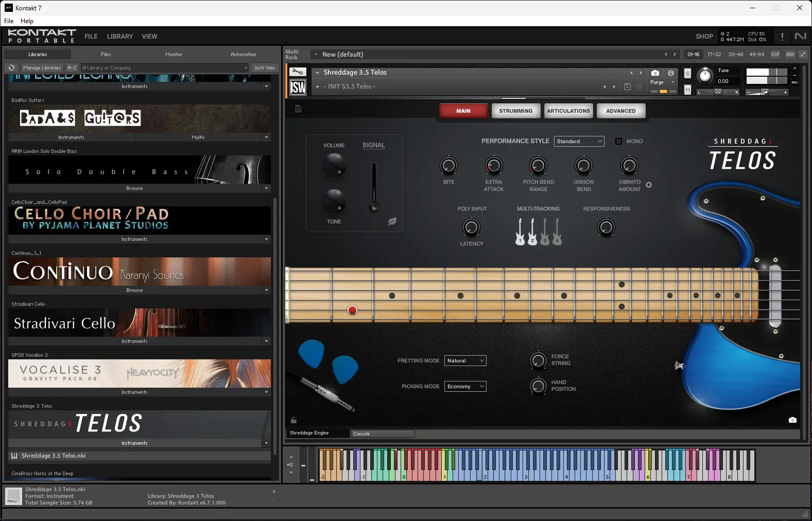Solo the instrument with S button
Screen dimensions: 812x521
point(687,74)
